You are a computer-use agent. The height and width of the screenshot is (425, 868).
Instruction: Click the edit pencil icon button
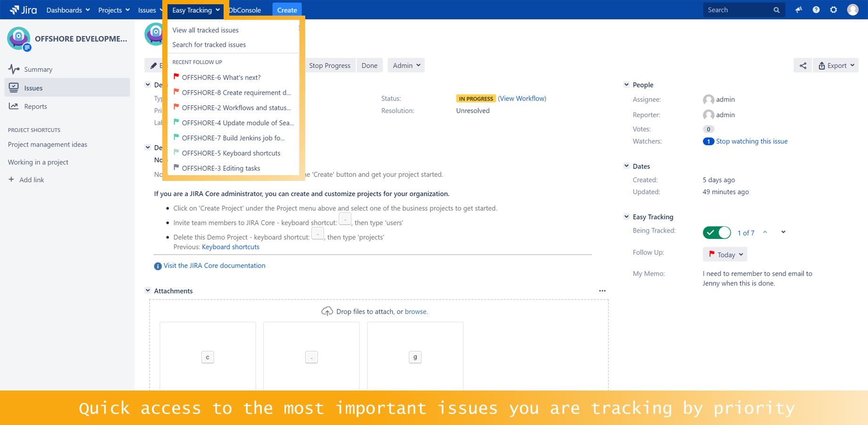click(x=153, y=66)
